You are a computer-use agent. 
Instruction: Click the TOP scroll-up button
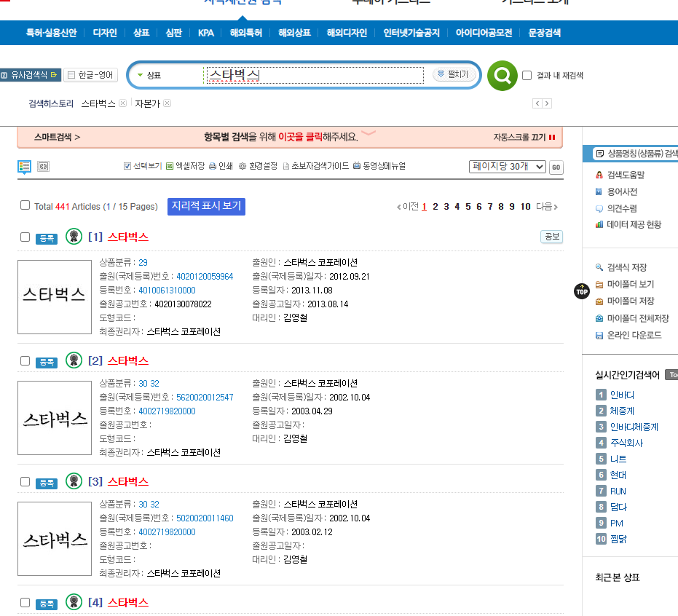pos(582,291)
